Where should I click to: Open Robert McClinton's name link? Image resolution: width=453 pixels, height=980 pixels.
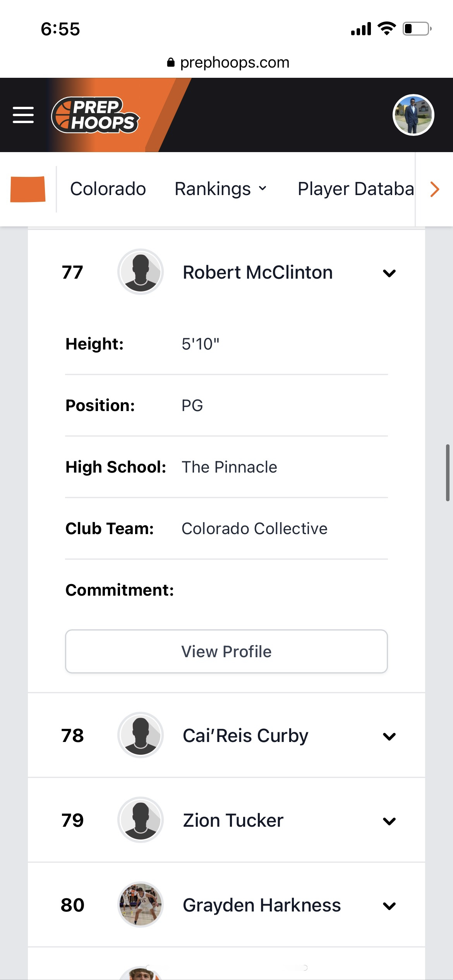pos(257,272)
